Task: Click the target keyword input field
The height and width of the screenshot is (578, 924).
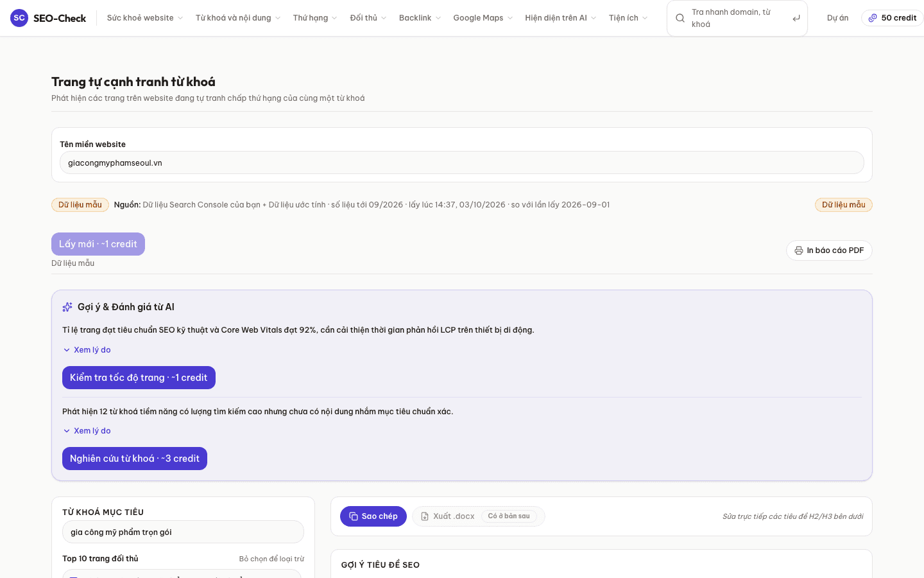Action: coord(183,532)
